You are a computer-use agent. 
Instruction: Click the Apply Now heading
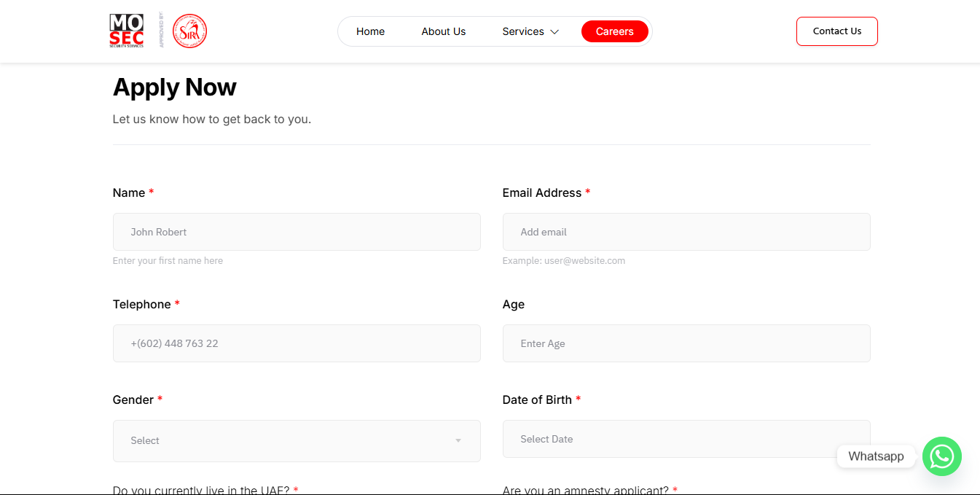(x=175, y=87)
